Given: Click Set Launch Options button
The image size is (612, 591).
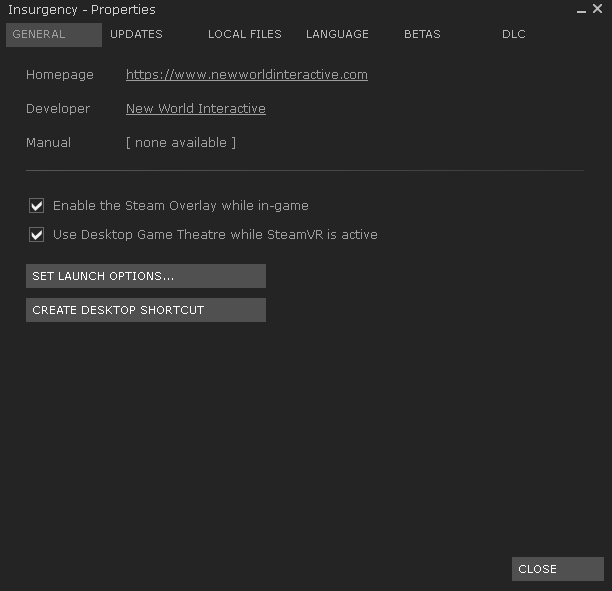Looking at the screenshot, I should 146,276.
